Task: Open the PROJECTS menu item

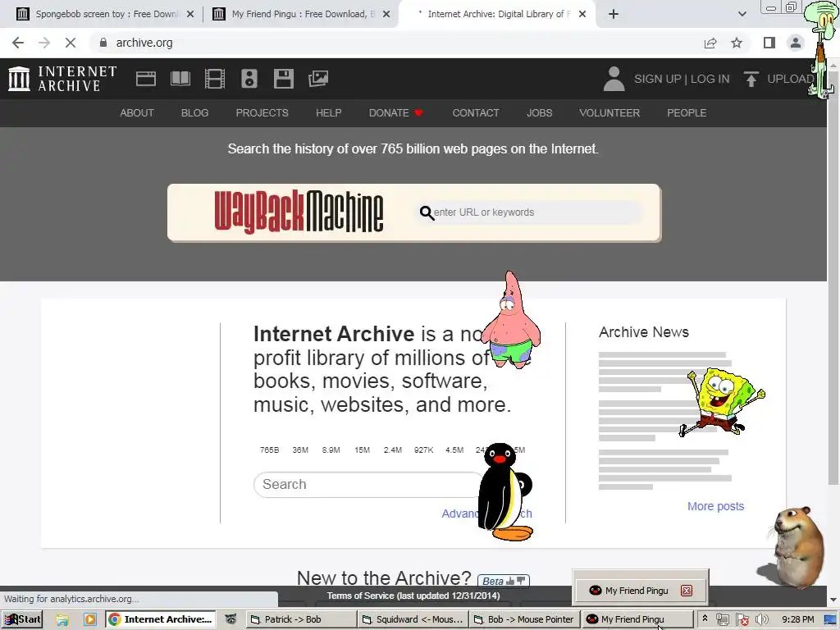Action: (262, 113)
